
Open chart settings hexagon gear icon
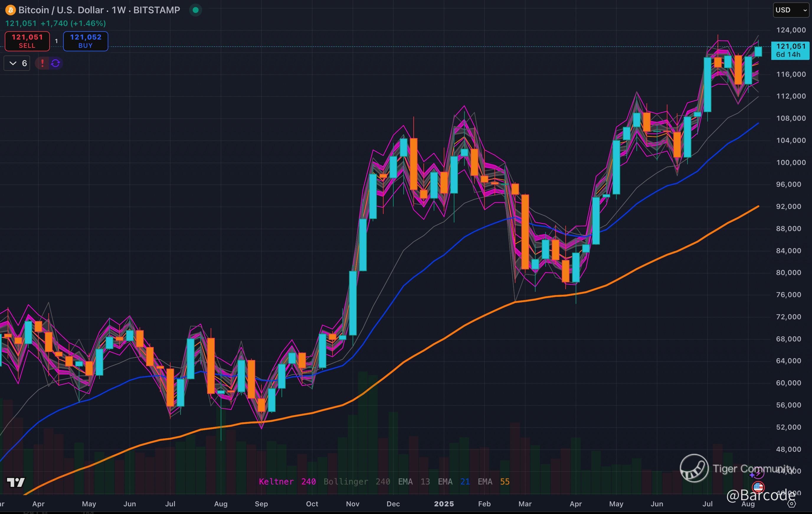791,504
